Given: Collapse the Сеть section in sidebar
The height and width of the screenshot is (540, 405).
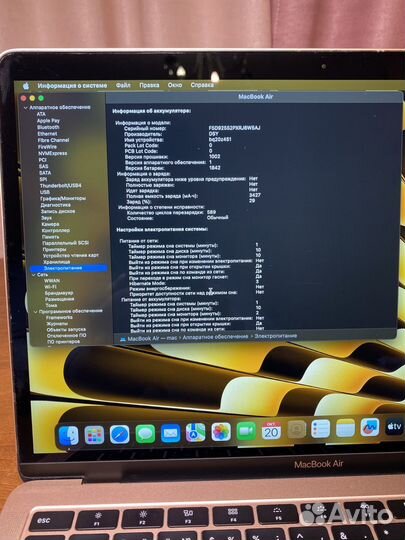Looking at the screenshot, I should click(33, 275).
